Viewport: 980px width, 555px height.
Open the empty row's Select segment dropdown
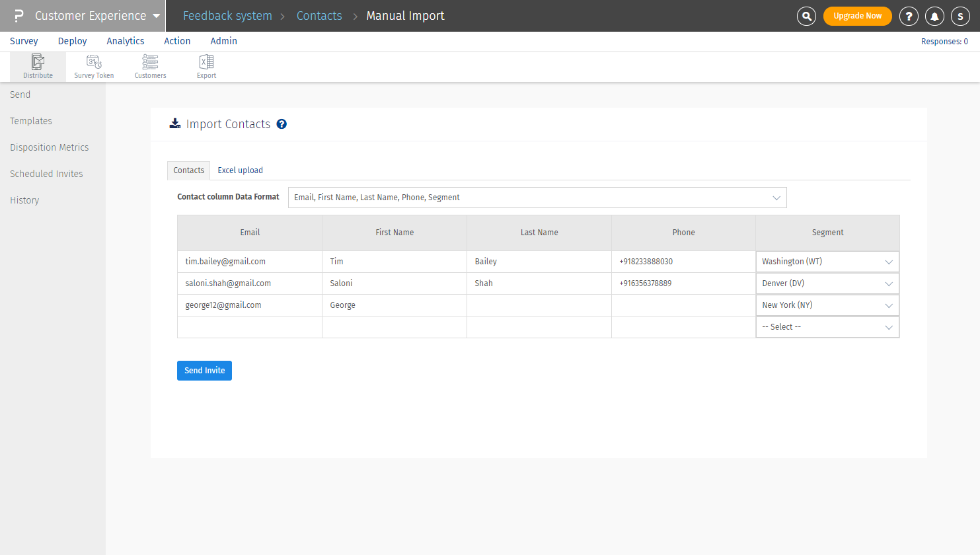827,327
